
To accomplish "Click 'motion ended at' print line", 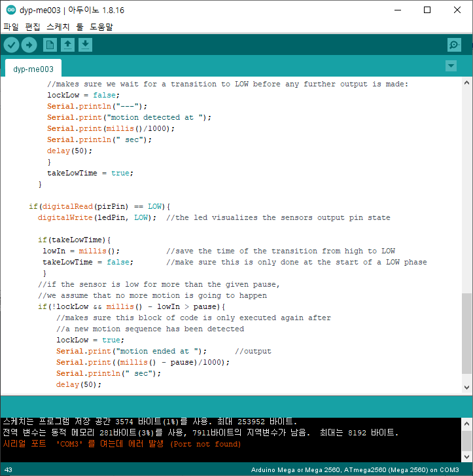I will [x=131, y=351].
